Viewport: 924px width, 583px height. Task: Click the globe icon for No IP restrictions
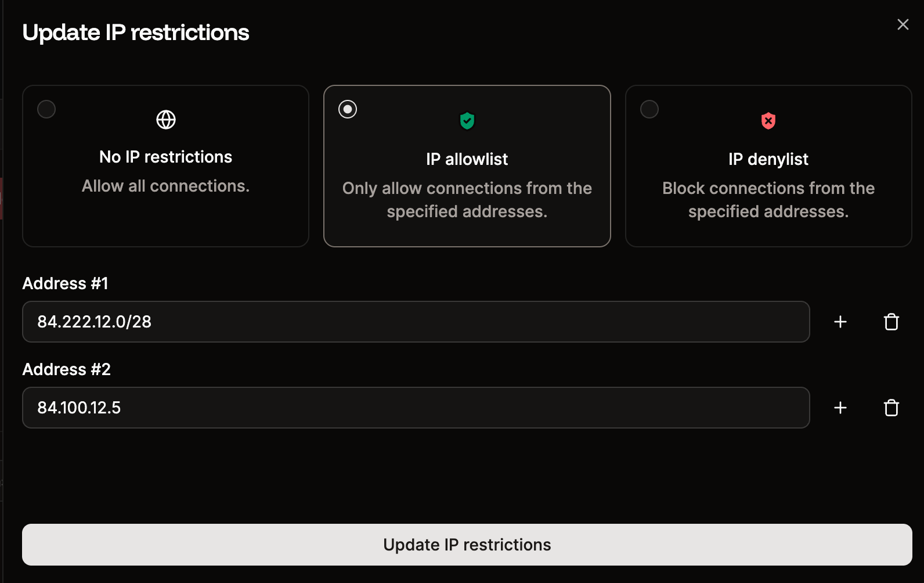click(165, 119)
